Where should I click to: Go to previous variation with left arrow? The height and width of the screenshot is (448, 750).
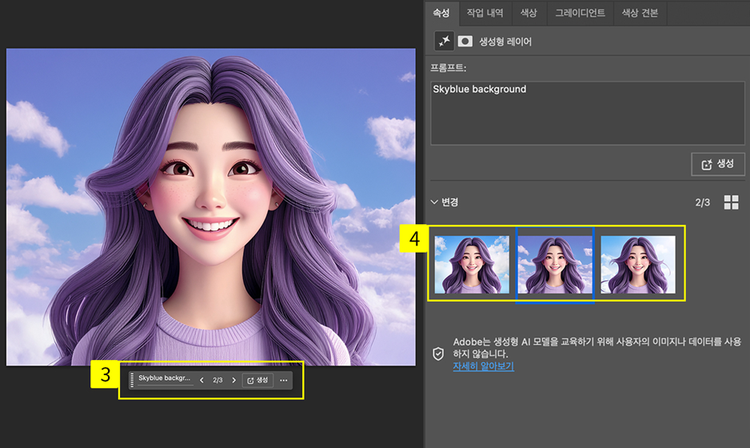tap(201, 380)
